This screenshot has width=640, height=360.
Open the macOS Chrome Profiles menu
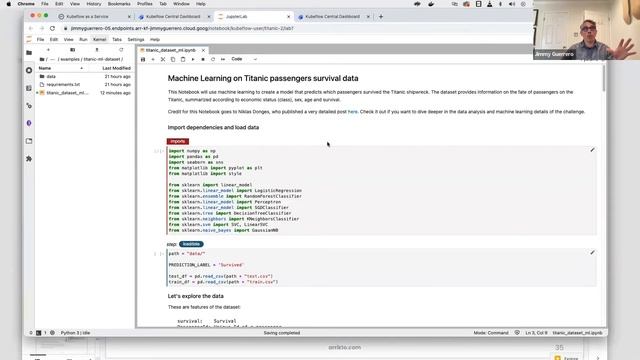point(144,4)
